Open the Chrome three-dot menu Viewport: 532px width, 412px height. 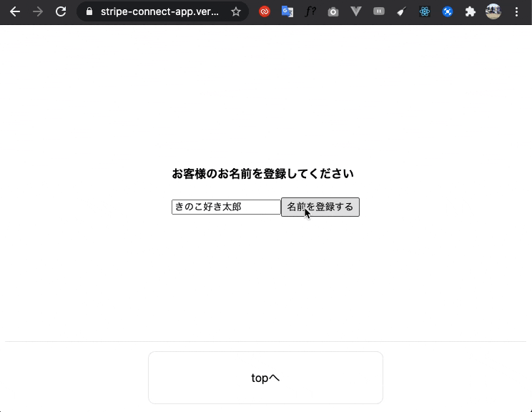tap(516, 12)
